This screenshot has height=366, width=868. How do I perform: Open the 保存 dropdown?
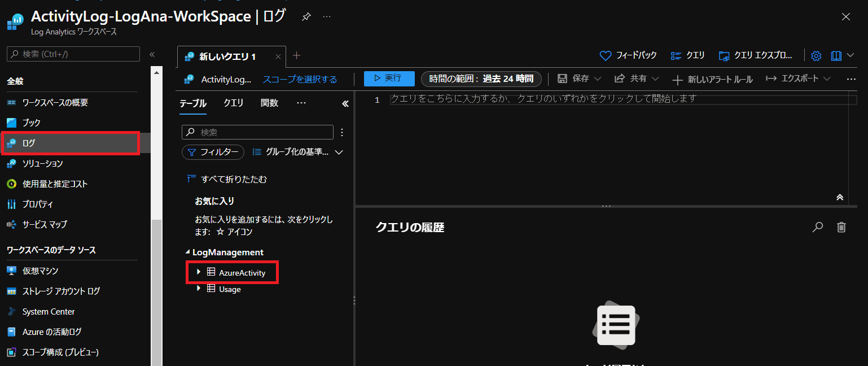click(580, 79)
